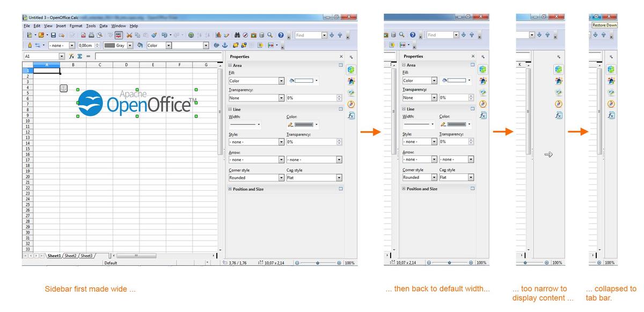Open the Data menu
Screen dimensions: 644x312
point(103,25)
